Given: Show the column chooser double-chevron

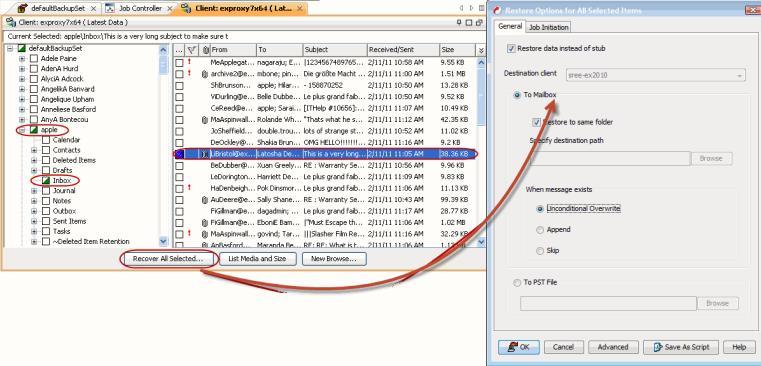Looking at the screenshot, I should point(481,50).
